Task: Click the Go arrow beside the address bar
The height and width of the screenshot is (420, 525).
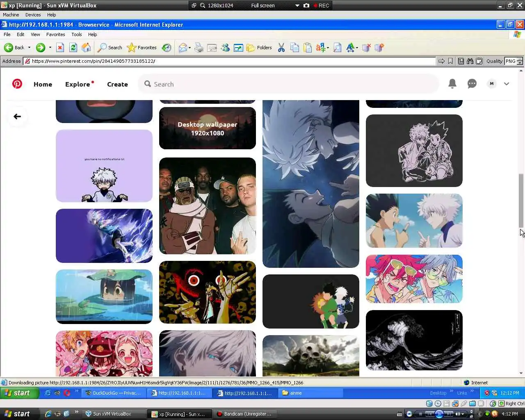Action: (x=441, y=61)
